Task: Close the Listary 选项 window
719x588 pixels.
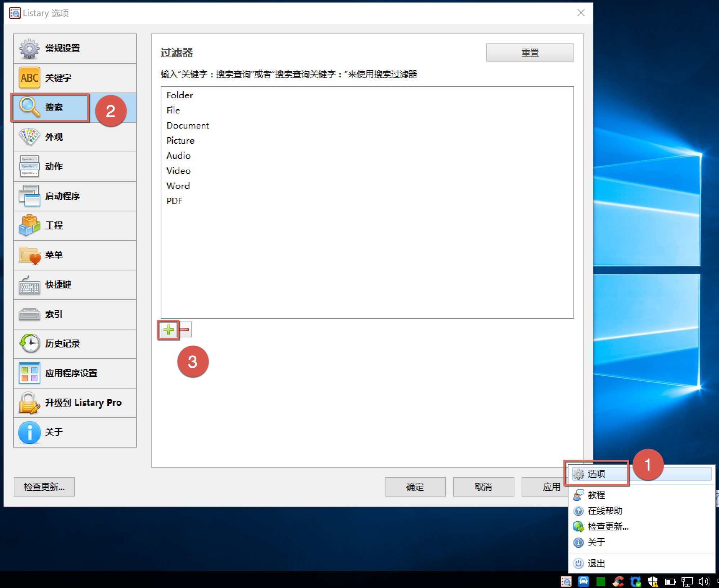Action: (x=581, y=13)
